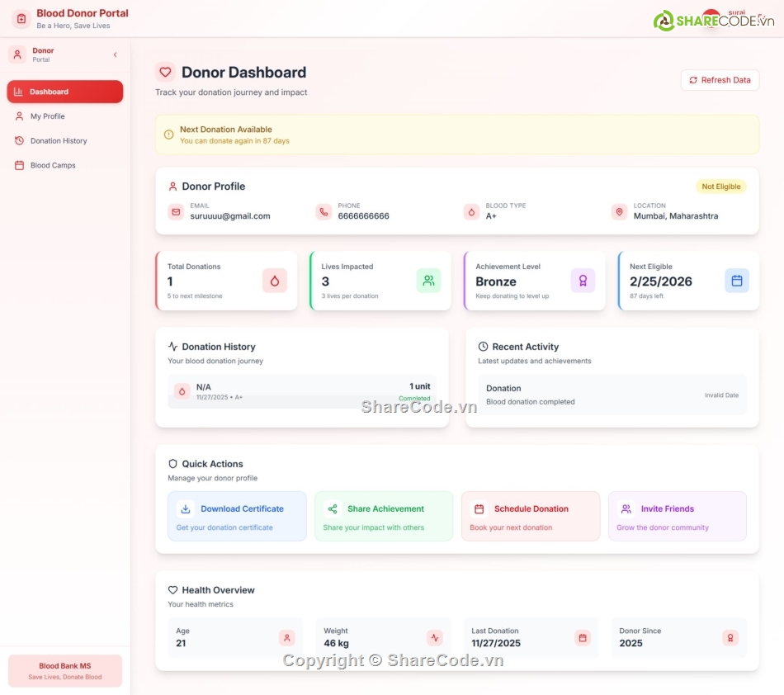Image resolution: width=784 pixels, height=695 pixels.
Task: Click the clock icon next to Recent Activity
Action: click(484, 346)
